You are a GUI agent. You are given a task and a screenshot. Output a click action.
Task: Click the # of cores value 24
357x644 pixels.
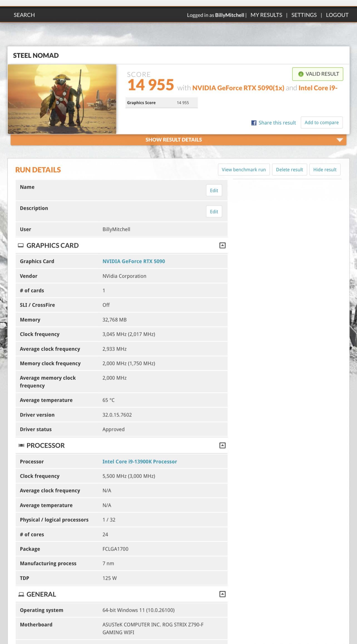click(105, 534)
